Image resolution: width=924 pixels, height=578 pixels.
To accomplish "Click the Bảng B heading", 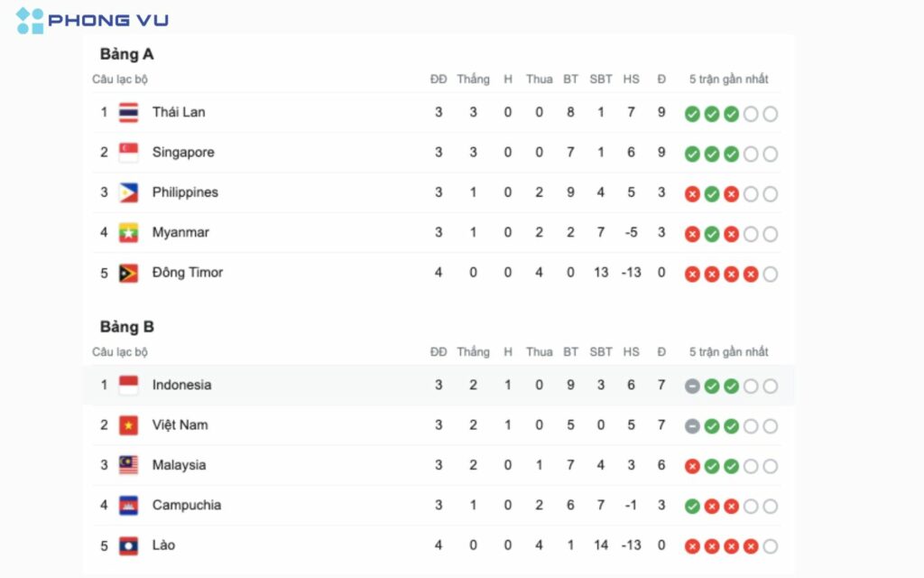I will 126,327.
